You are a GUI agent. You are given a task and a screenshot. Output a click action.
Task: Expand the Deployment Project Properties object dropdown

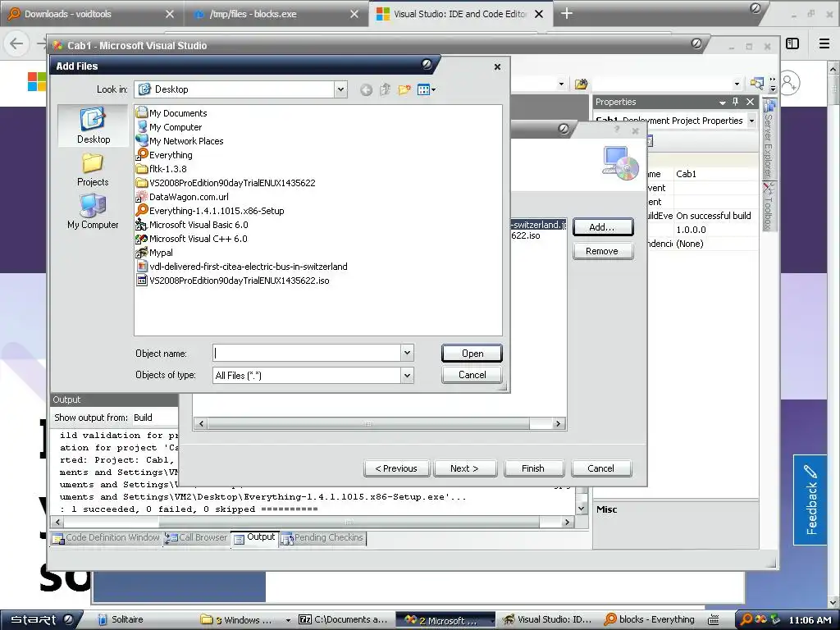(751, 121)
